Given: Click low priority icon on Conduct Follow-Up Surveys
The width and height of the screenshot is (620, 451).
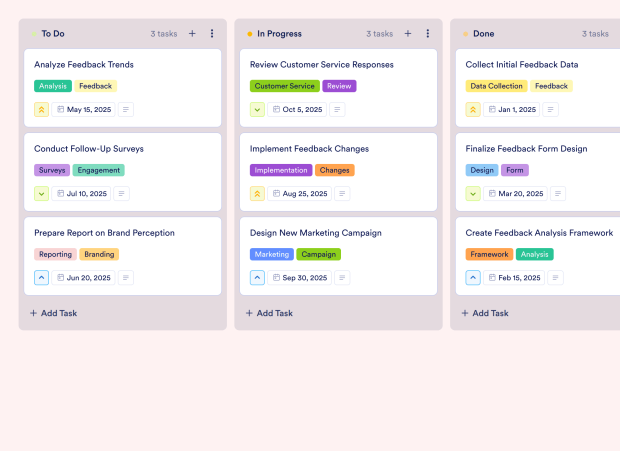Looking at the screenshot, I should [42, 194].
